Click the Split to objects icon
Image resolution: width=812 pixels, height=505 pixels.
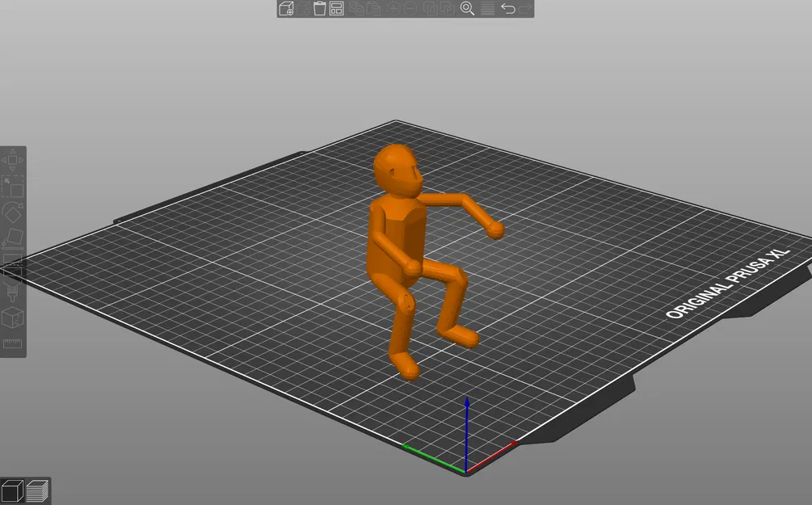pos(430,8)
